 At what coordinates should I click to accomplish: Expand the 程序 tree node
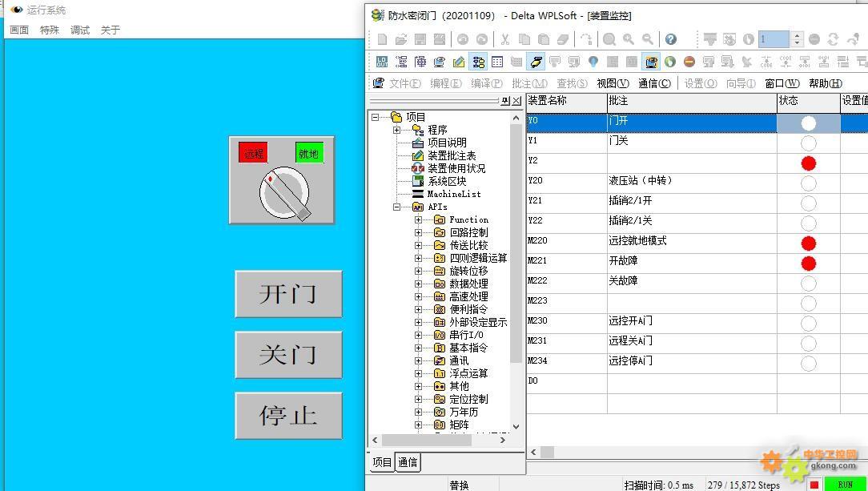(397, 130)
